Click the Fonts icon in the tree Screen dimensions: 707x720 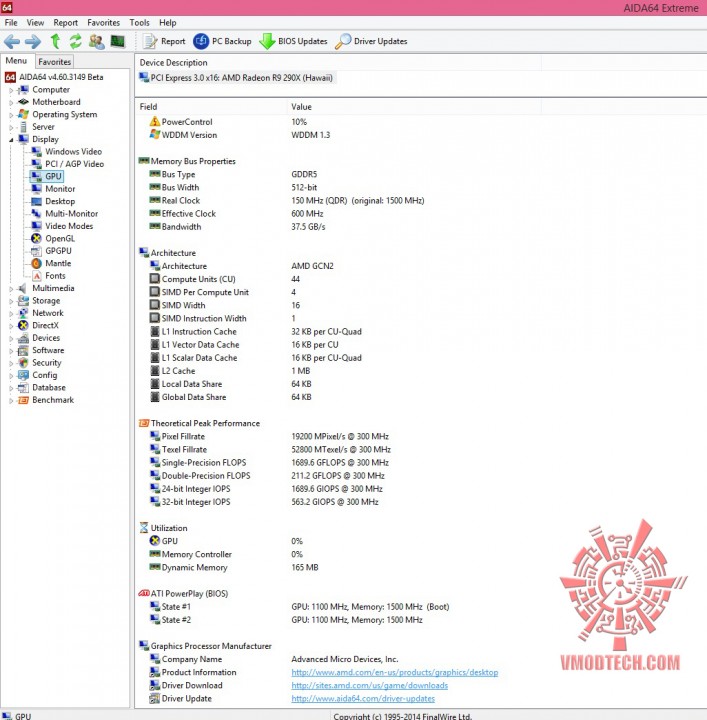click(x=36, y=276)
